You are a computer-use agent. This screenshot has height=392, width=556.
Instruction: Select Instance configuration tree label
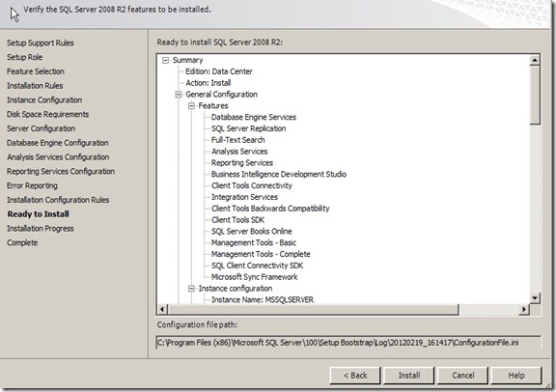pyautogui.click(x=236, y=289)
